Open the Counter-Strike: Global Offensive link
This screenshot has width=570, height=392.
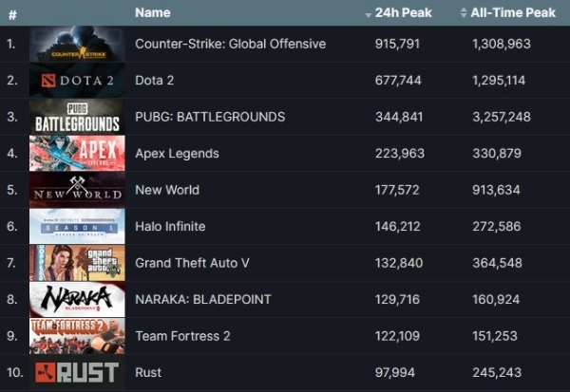[230, 44]
